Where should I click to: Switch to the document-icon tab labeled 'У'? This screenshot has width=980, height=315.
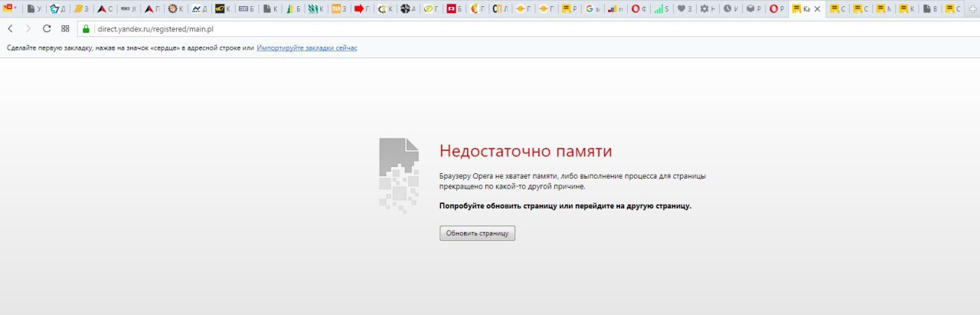click(34, 9)
